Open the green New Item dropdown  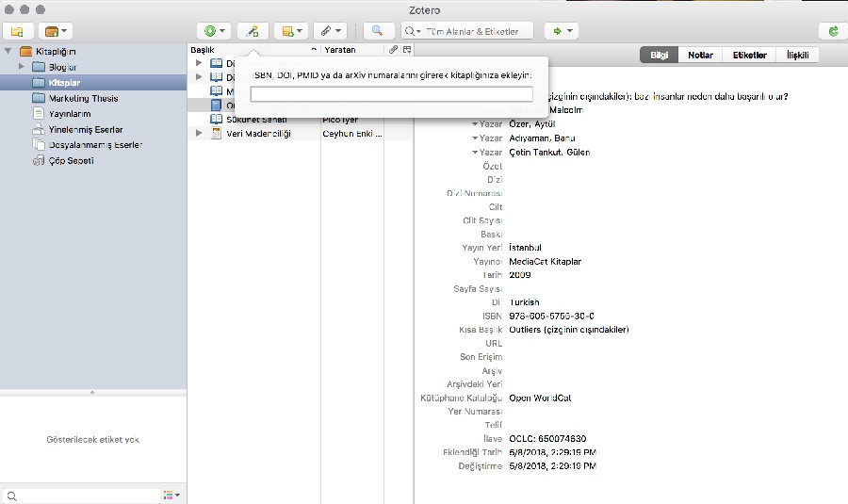pyautogui.click(x=214, y=31)
